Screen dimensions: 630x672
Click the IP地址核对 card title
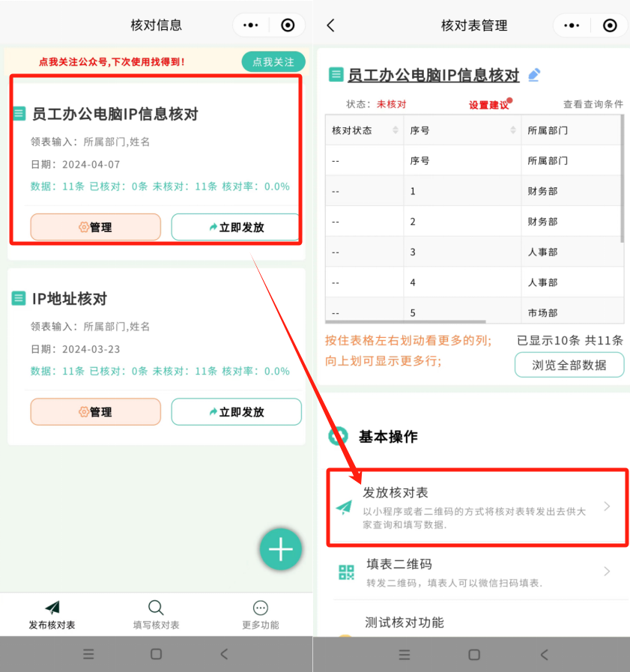coord(70,299)
